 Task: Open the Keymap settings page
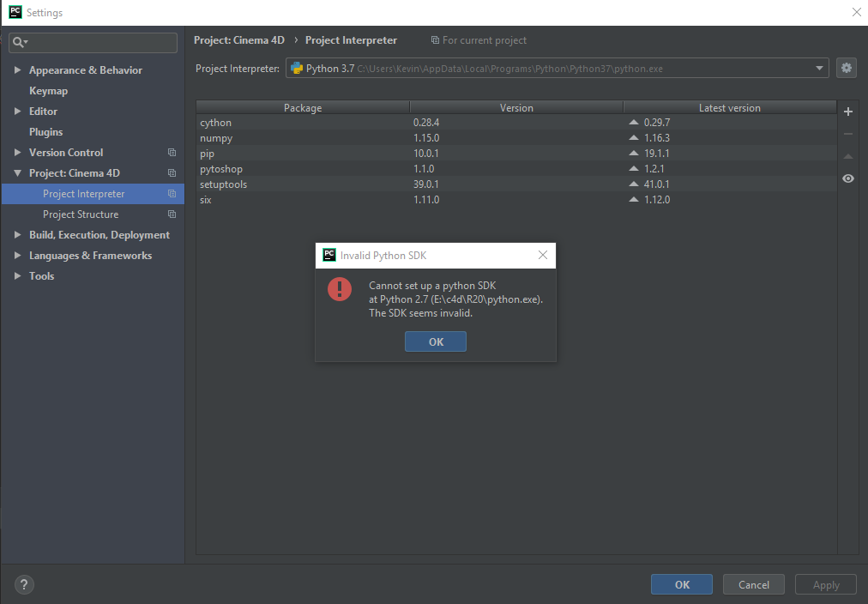point(48,91)
